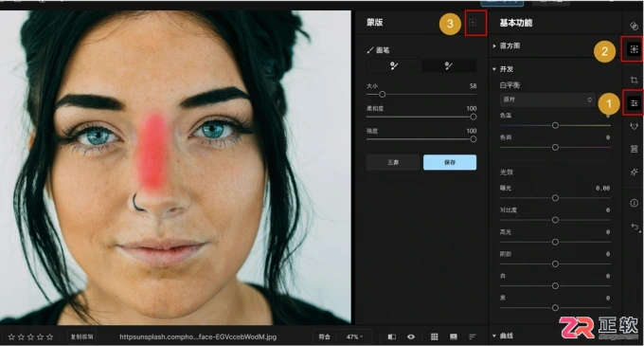Rate the photo two stars
The image size is (644, 346).
(x=21, y=337)
